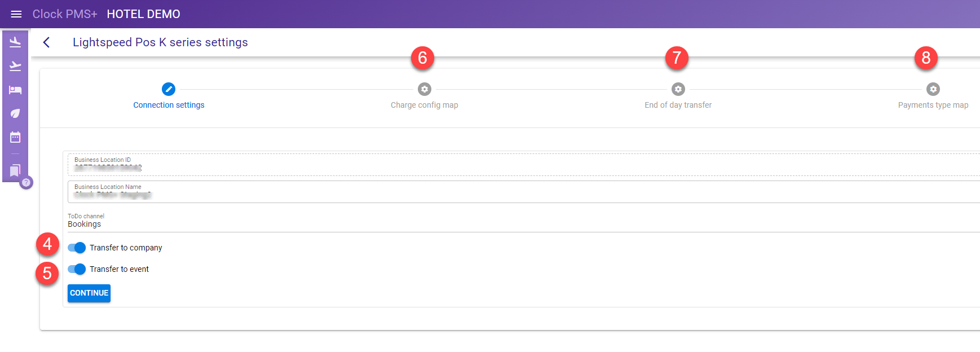Open the bed rooms sidebar icon
980x352 pixels.
click(x=15, y=90)
